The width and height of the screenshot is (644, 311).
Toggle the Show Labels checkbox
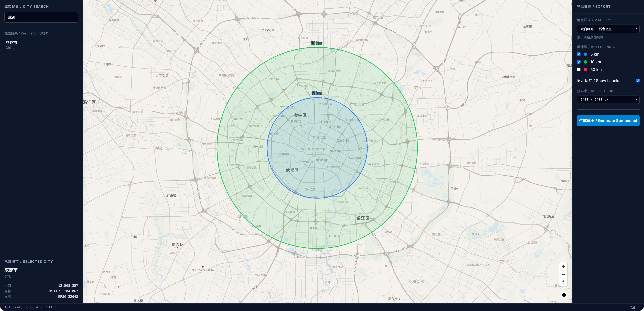pyautogui.click(x=638, y=81)
